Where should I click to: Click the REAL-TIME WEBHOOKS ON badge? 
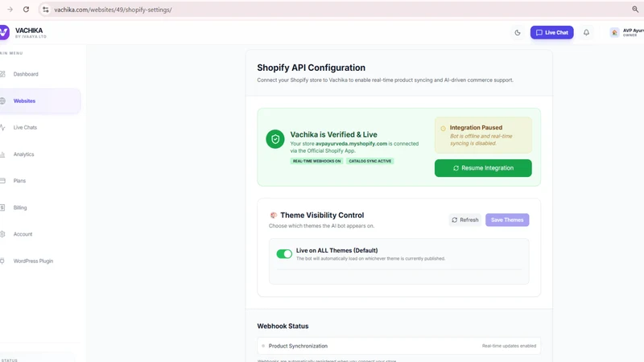[x=316, y=161]
